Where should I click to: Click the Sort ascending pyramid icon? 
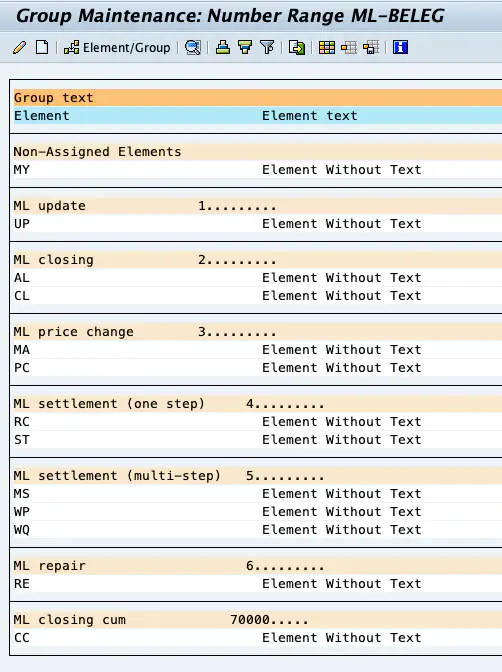click(x=222, y=47)
